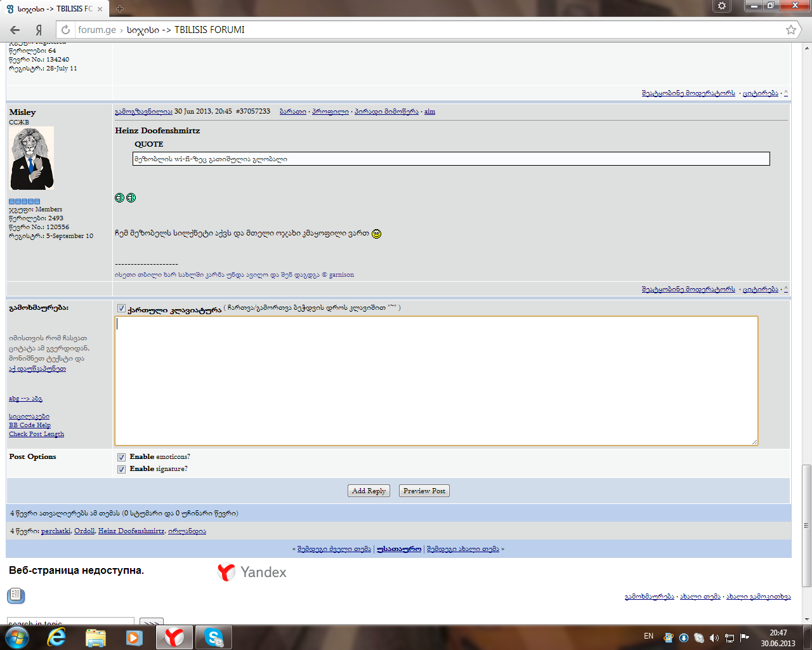Click the browser back arrow
Viewport: 812px width, 650px height.
(x=15, y=30)
